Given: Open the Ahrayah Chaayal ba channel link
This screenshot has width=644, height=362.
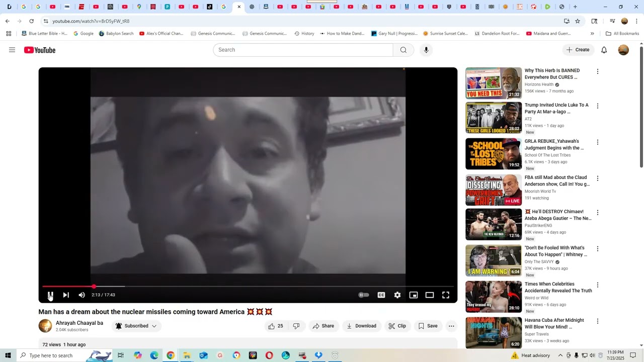Looking at the screenshot, I should (x=79, y=323).
